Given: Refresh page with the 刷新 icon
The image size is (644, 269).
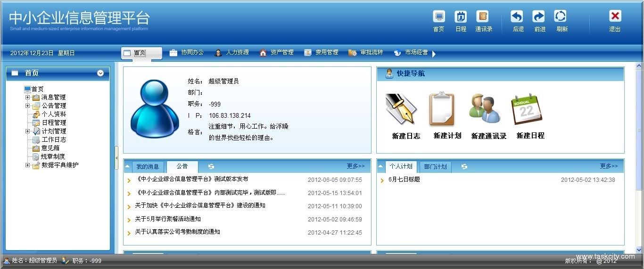Looking at the screenshot, I should click(560, 16).
